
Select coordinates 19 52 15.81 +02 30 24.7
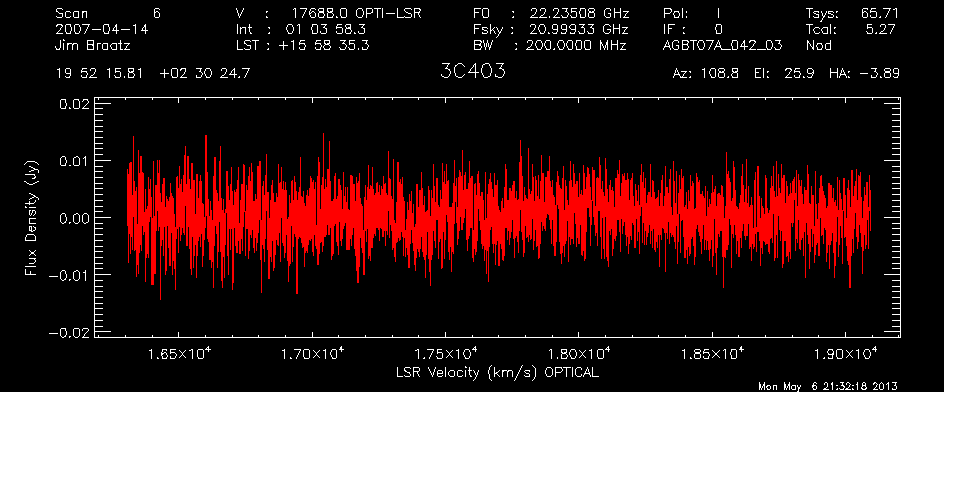click(x=153, y=74)
